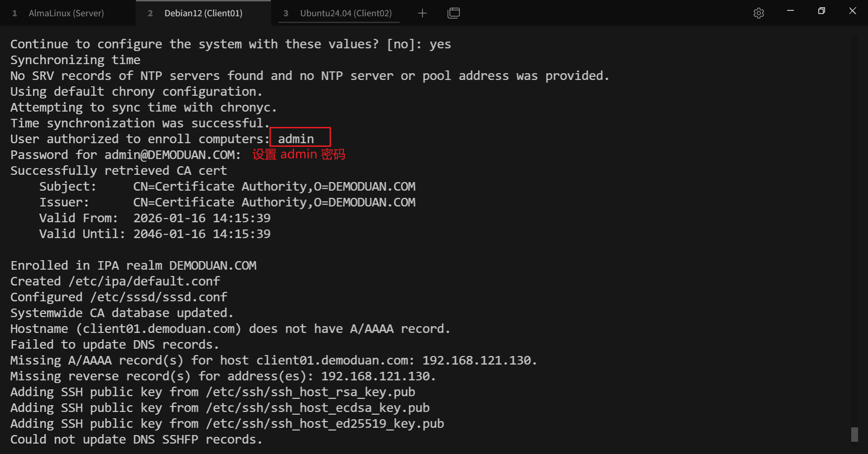The image size is (868, 454).
Task: Click the /etc/sssd/sssd.conf path text
Action: (x=159, y=297)
